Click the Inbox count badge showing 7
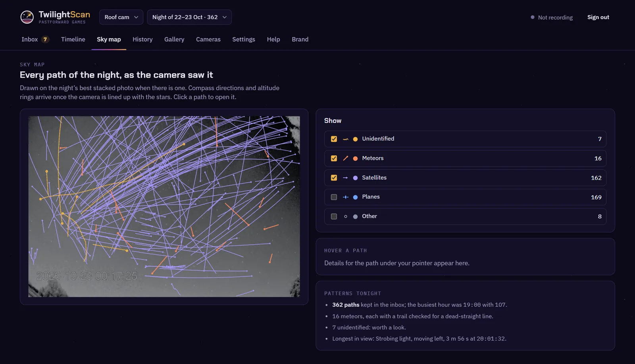Viewport: 635px width, 364px height. click(45, 39)
